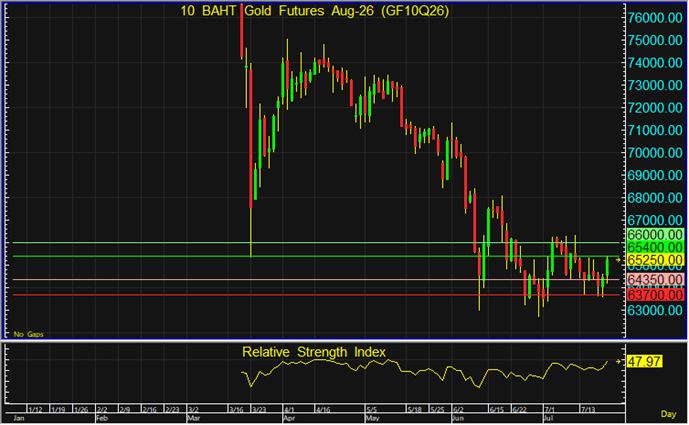689x425 pixels.
Task: Select the red 63700.00 price level tag
Action: [x=655, y=294]
